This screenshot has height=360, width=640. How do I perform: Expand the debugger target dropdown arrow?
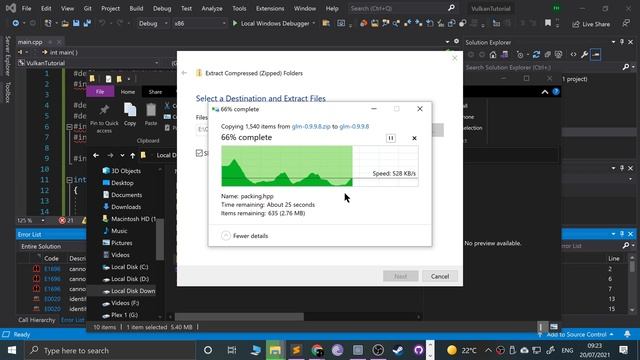coord(313,24)
